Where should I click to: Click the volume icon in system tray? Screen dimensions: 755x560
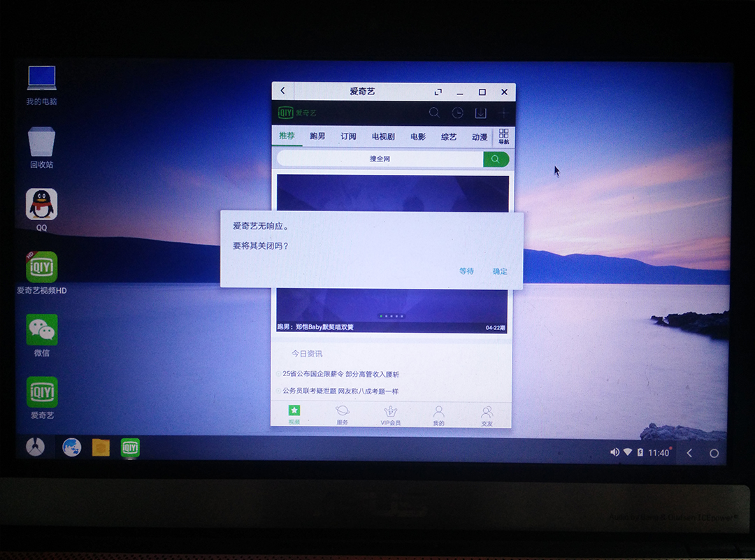click(614, 452)
